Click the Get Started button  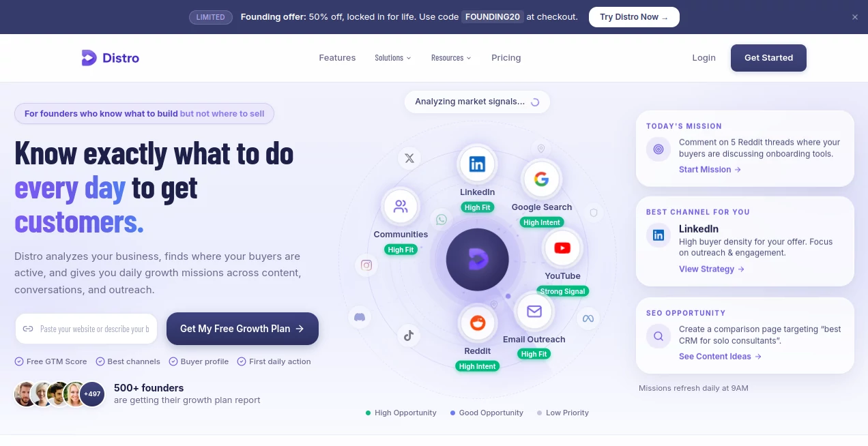tap(768, 58)
